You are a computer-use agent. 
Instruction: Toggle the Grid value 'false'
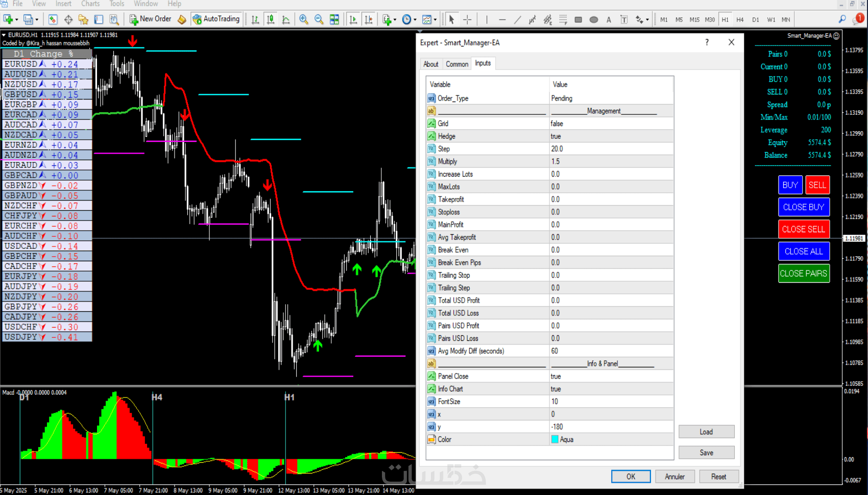coord(612,123)
